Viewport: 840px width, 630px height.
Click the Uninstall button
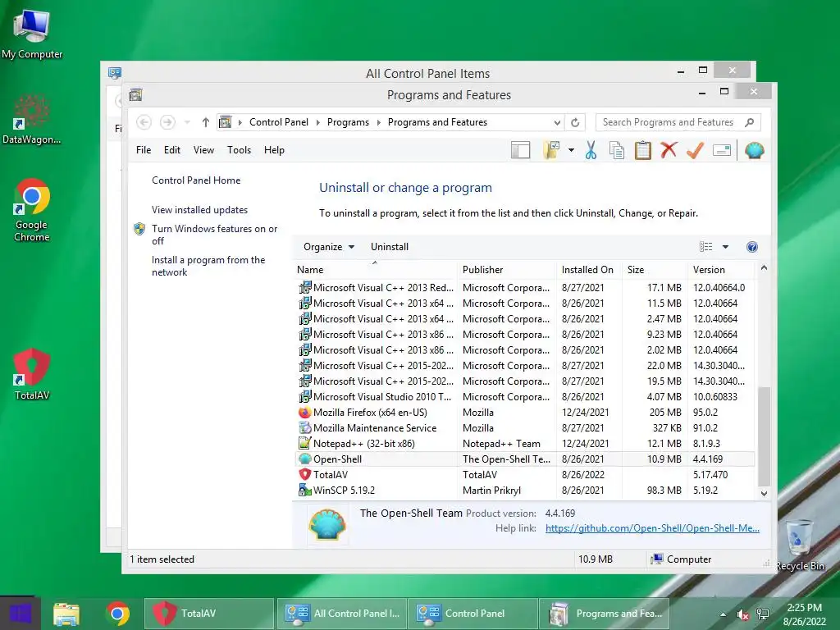pos(390,247)
